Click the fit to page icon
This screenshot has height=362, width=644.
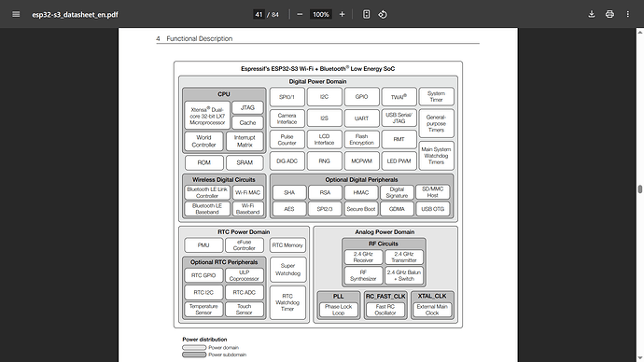[367, 14]
